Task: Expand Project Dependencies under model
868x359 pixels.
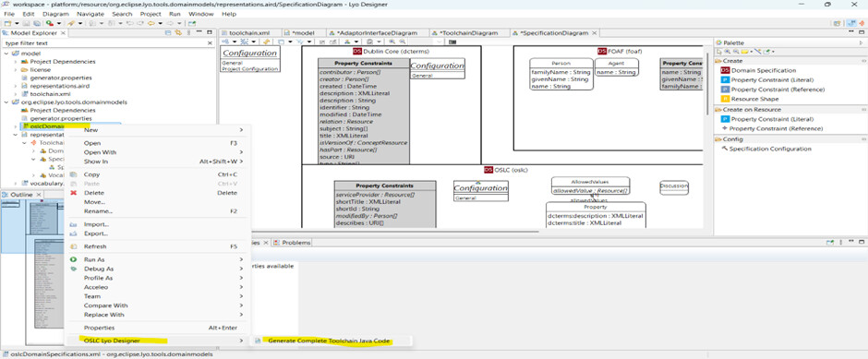Action: 16,62
